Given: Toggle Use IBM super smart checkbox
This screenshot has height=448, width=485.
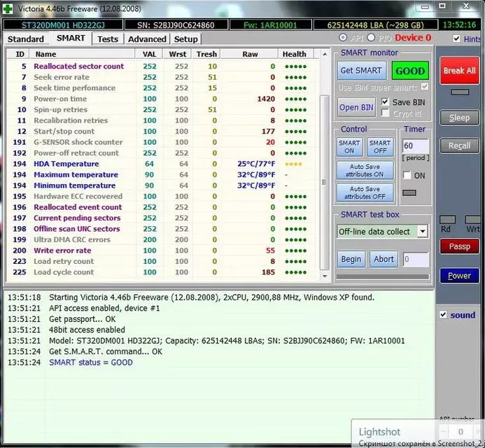Looking at the screenshot, I should (425, 86).
